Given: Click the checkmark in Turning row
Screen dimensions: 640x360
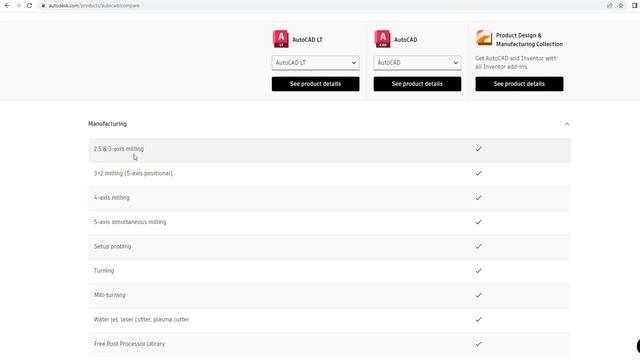Looking at the screenshot, I should 478,271.
